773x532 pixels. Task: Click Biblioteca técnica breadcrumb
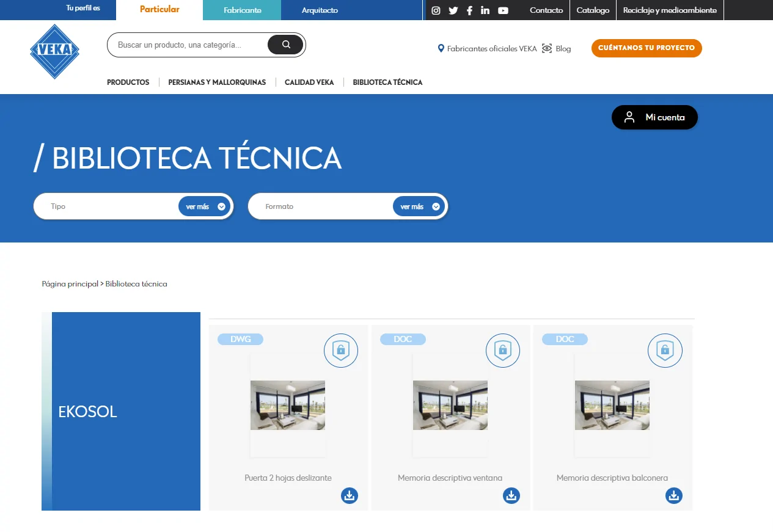point(136,284)
